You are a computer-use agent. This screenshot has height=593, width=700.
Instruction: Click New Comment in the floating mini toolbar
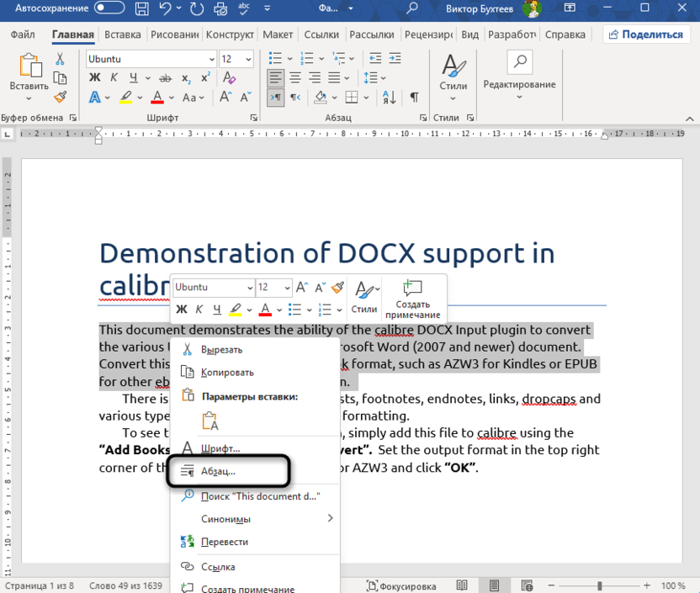pyautogui.click(x=413, y=299)
